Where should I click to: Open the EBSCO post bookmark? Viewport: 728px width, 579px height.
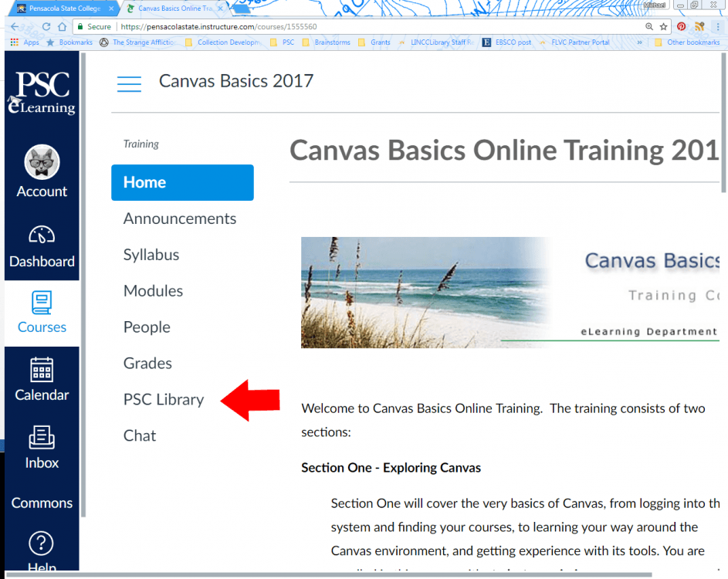(x=506, y=42)
